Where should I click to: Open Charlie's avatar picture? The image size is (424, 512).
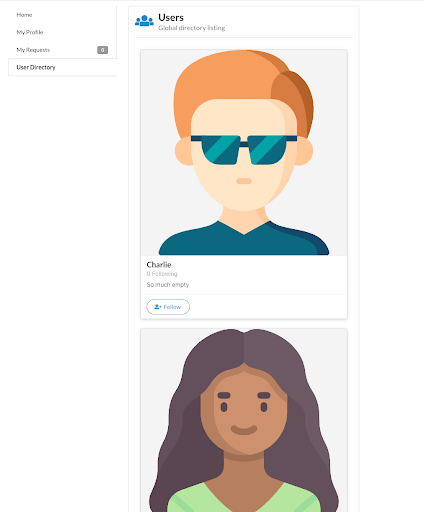(244, 153)
